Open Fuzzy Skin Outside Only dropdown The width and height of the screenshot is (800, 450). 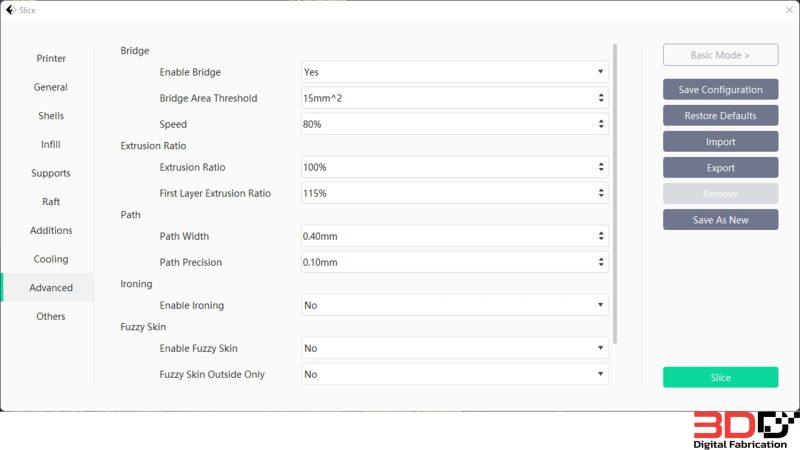coord(454,374)
